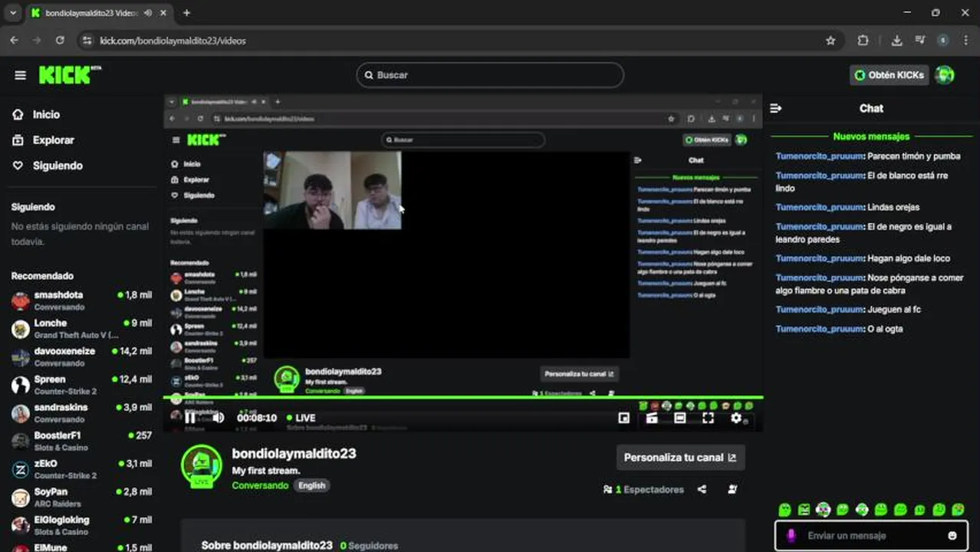The width and height of the screenshot is (980, 552).
Task: Reload the browser page
Action: [60, 41]
